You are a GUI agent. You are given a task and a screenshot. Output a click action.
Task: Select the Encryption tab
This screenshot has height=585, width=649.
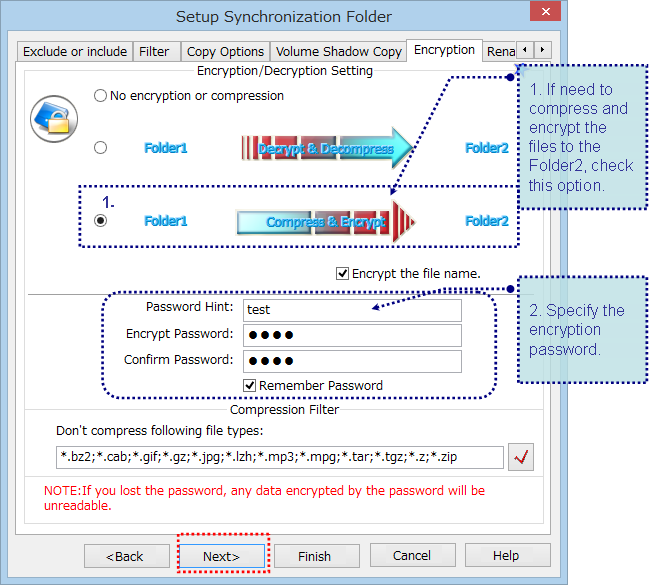click(444, 50)
